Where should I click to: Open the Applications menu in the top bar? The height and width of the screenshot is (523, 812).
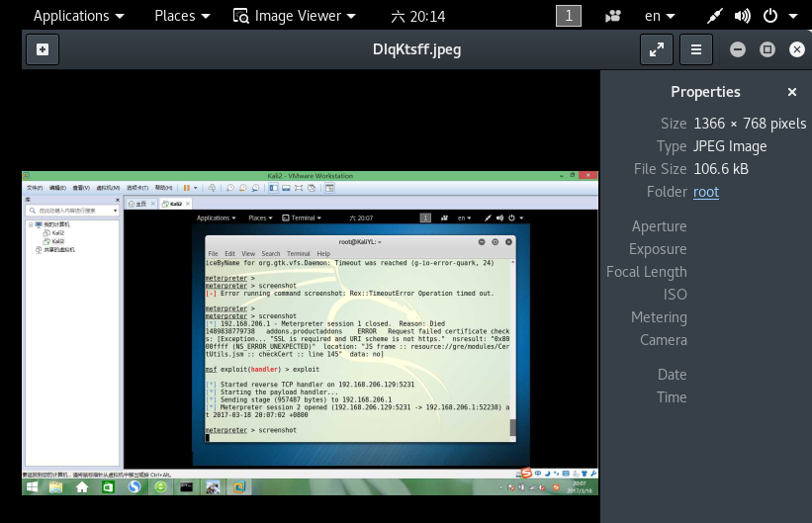[x=79, y=16]
